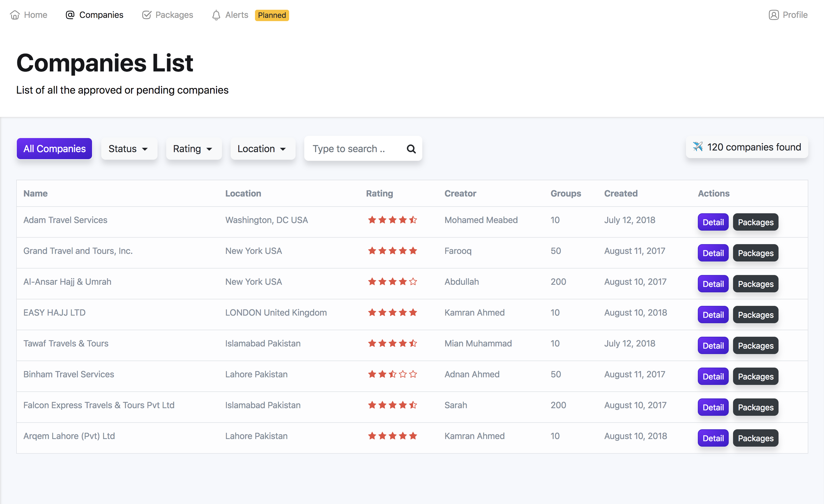This screenshot has width=824, height=504.
Task: Click the Companies @ icon
Action: click(70, 15)
